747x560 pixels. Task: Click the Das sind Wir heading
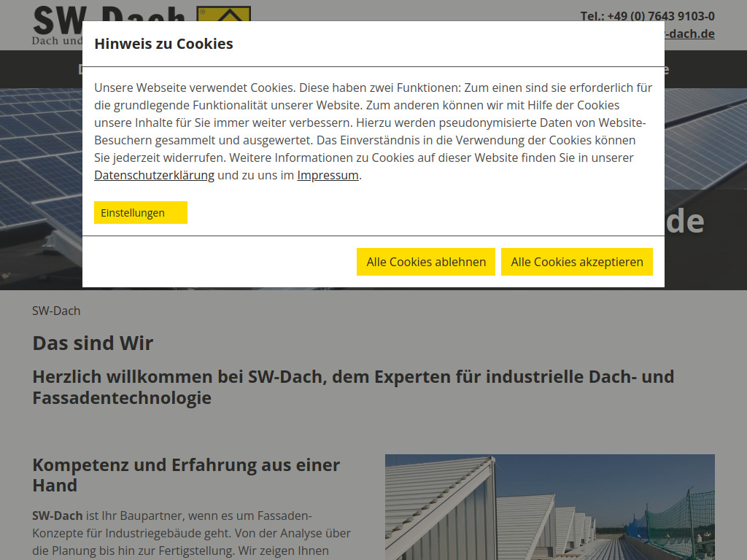click(92, 343)
